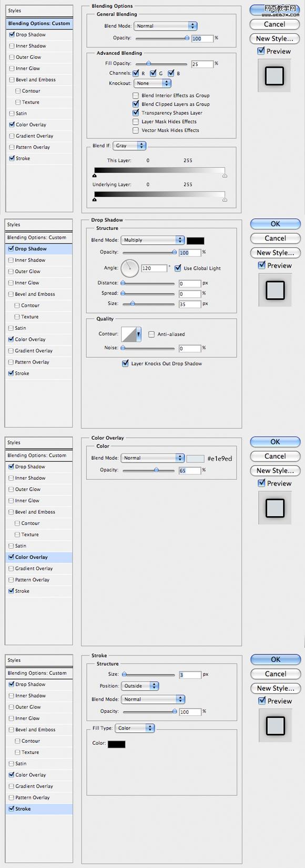Click the Fill Opacity value field showing 25

(202, 64)
